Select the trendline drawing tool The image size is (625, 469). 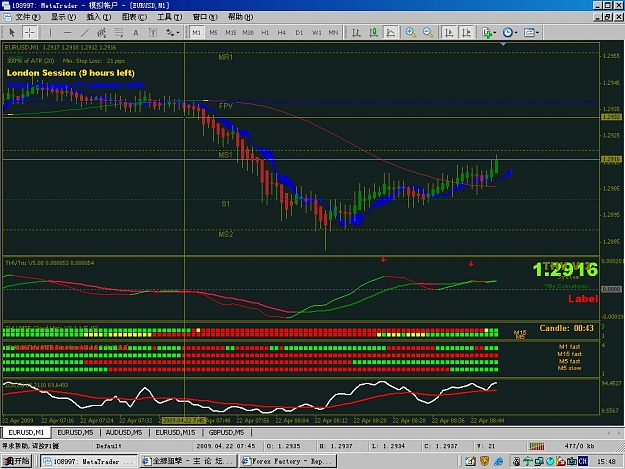click(x=85, y=33)
